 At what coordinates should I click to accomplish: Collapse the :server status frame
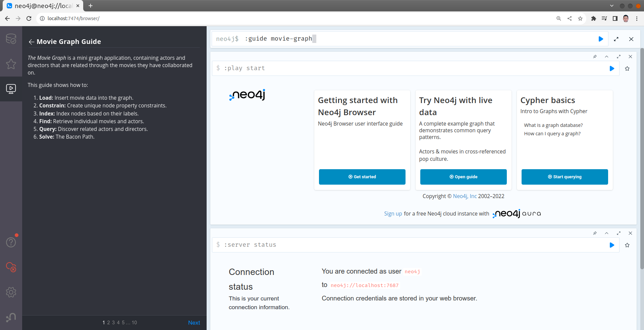coord(606,233)
